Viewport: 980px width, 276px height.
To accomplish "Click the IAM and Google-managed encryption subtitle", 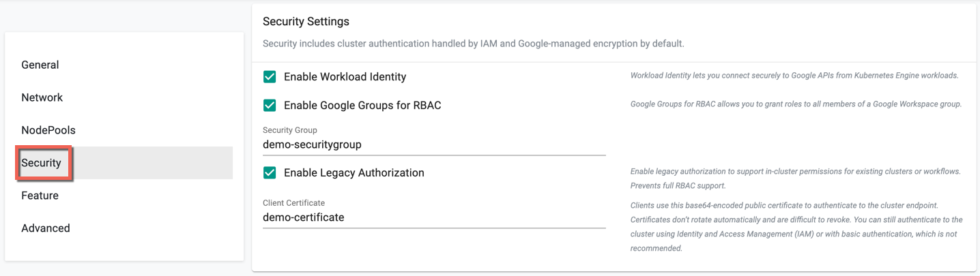I will point(473,44).
